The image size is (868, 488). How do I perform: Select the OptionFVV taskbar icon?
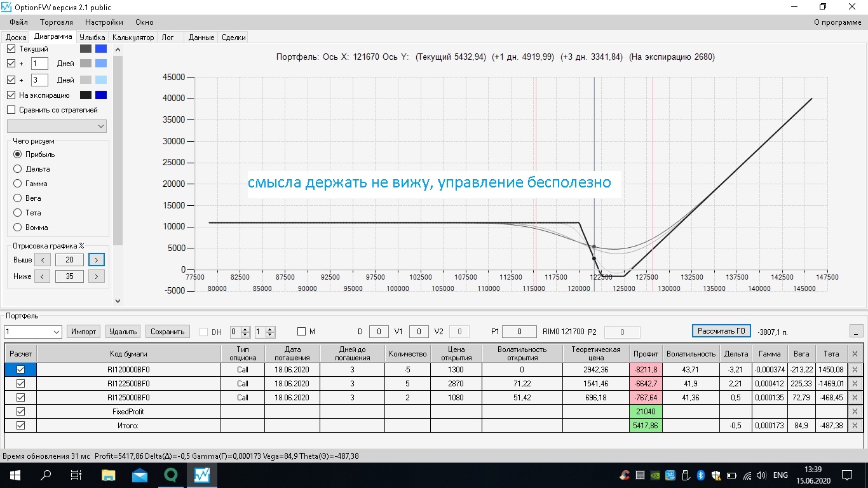[202, 475]
